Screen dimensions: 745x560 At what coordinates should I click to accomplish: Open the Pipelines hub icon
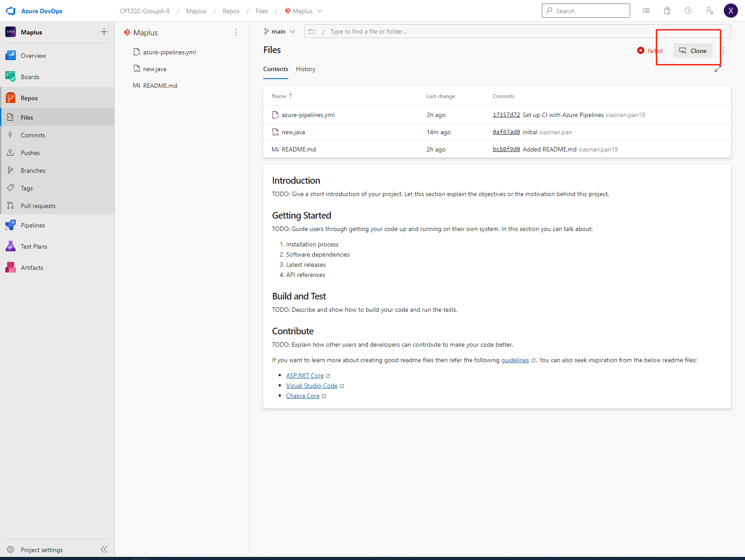coord(11,225)
